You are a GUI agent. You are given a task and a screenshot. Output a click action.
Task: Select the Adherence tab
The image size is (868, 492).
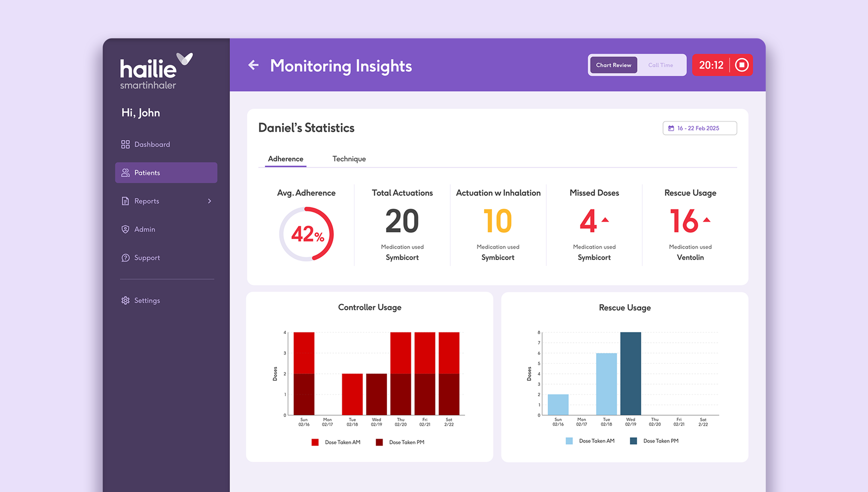pos(285,159)
